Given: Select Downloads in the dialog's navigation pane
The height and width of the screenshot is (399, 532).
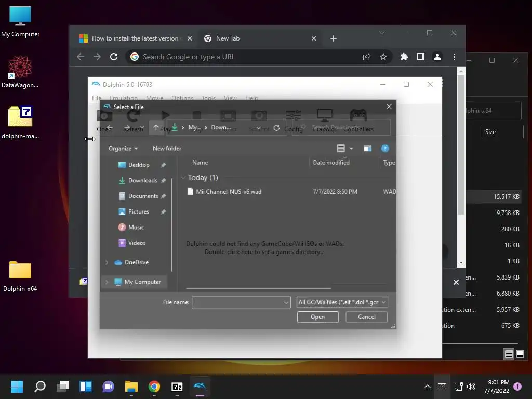Looking at the screenshot, I should point(143,180).
